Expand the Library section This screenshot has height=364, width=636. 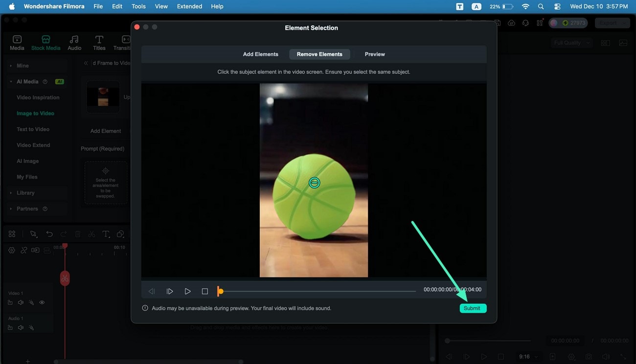(x=11, y=193)
